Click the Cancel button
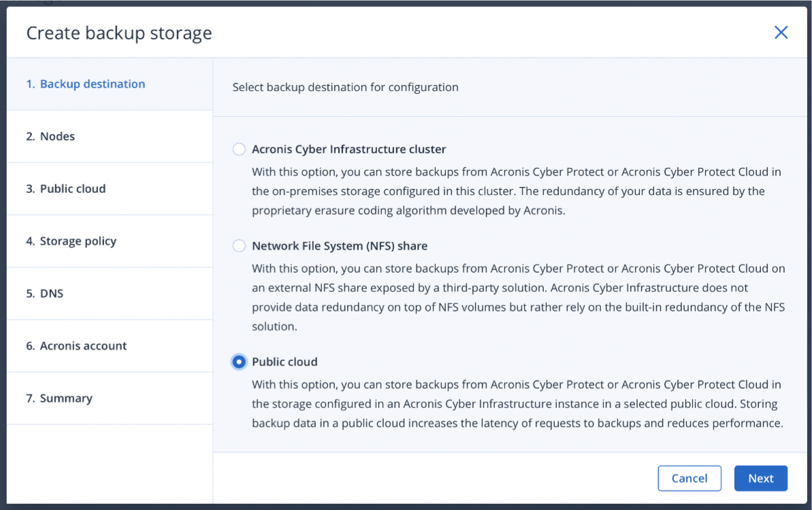 tap(689, 479)
